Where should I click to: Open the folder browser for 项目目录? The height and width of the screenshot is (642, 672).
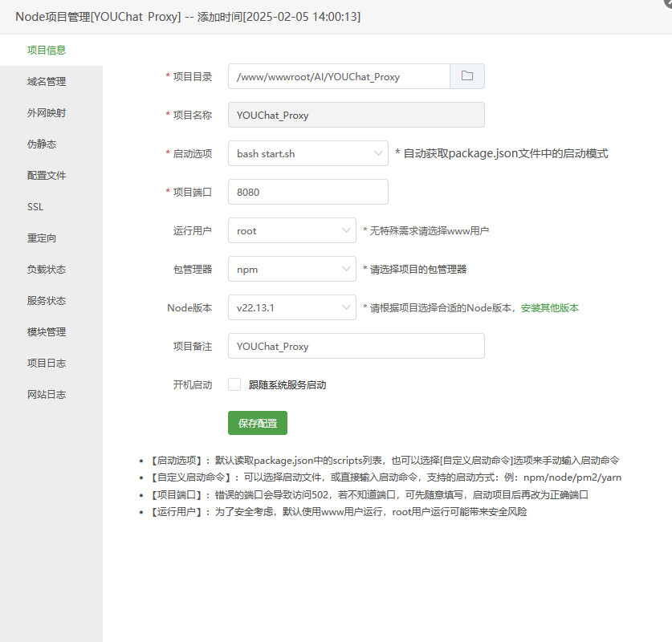coord(469,75)
